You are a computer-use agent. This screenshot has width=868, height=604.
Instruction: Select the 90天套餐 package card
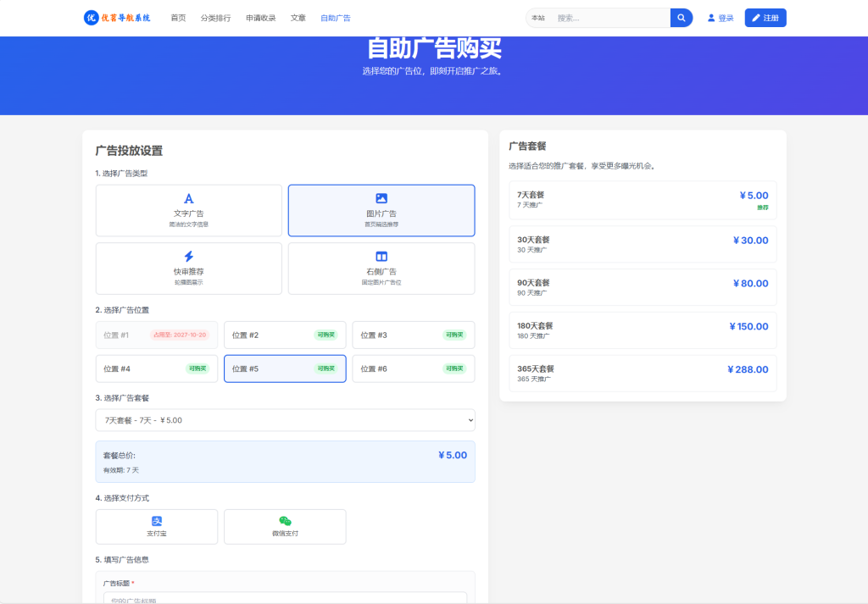coord(642,286)
